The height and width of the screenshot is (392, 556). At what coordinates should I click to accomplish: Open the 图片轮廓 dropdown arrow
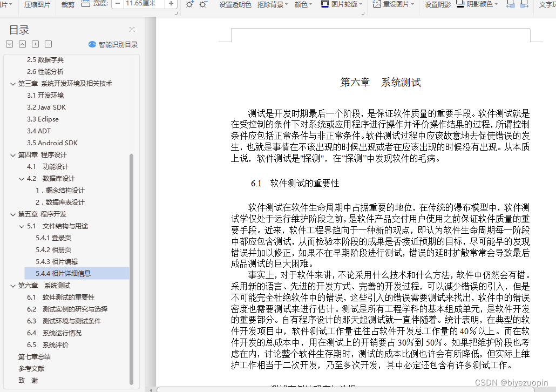pos(361,4)
